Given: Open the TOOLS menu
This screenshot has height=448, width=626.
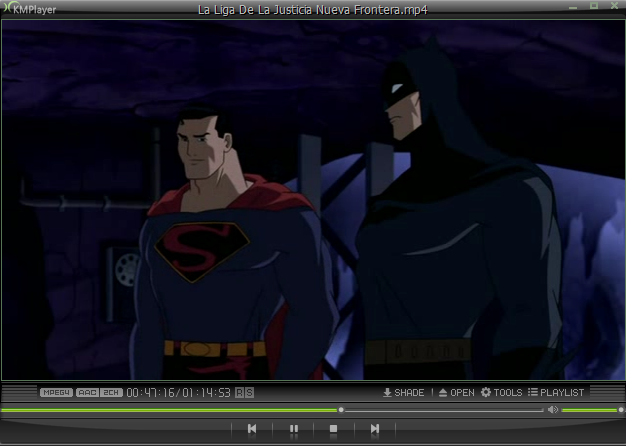Looking at the screenshot, I should coord(501,392).
